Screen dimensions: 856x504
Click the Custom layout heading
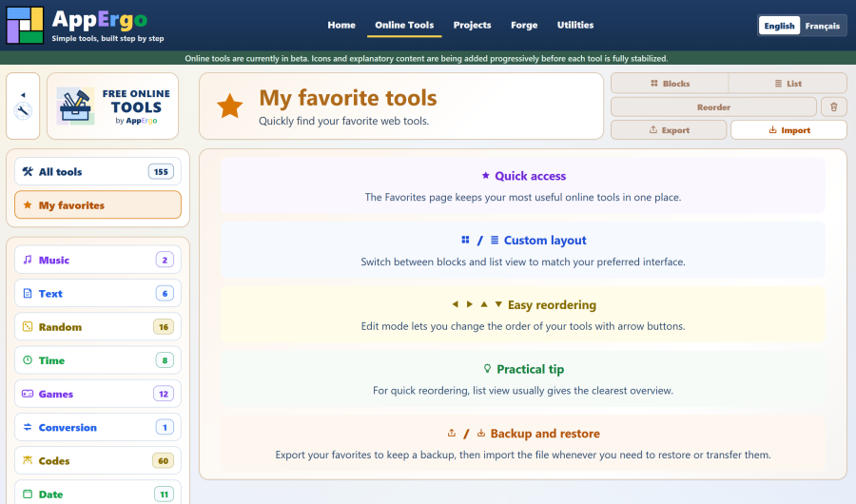click(x=545, y=241)
